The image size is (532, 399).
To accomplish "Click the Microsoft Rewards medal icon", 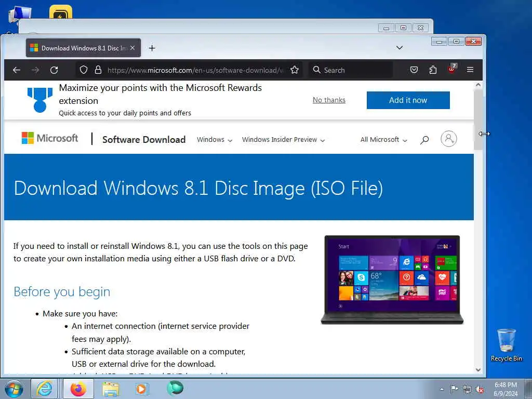I will point(40,100).
